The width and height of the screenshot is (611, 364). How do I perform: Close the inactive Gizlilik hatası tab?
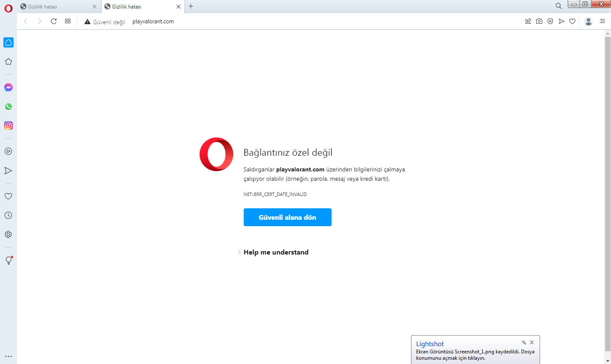94,6
